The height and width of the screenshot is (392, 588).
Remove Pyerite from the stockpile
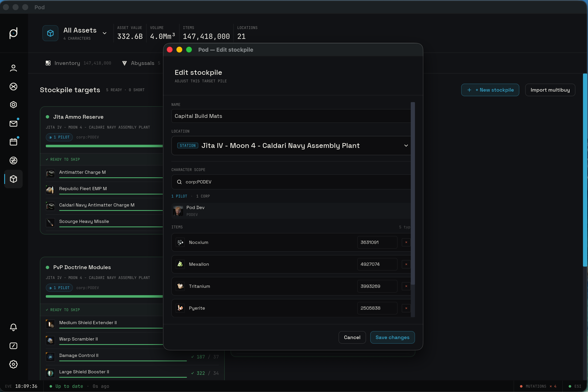click(x=406, y=308)
